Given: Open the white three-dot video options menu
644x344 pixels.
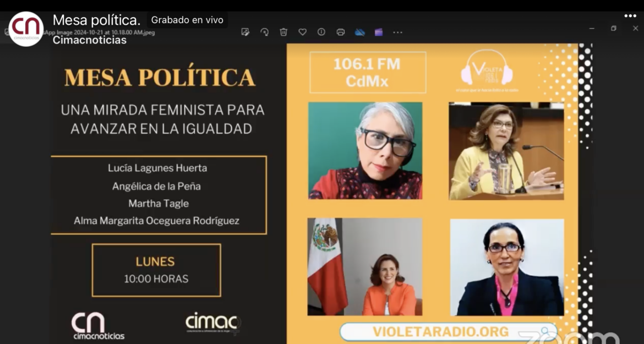Looking at the screenshot, I should point(630,16).
